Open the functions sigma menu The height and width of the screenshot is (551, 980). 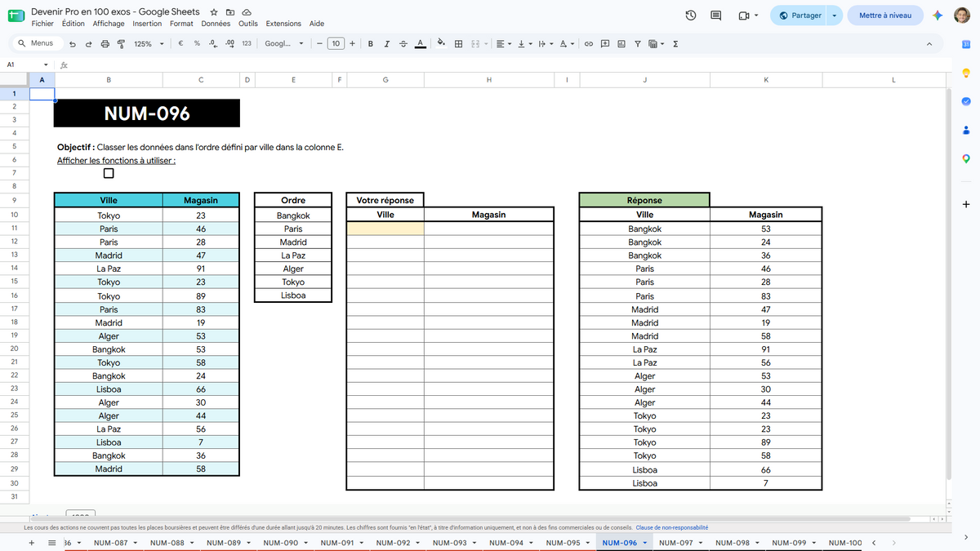[675, 44]
